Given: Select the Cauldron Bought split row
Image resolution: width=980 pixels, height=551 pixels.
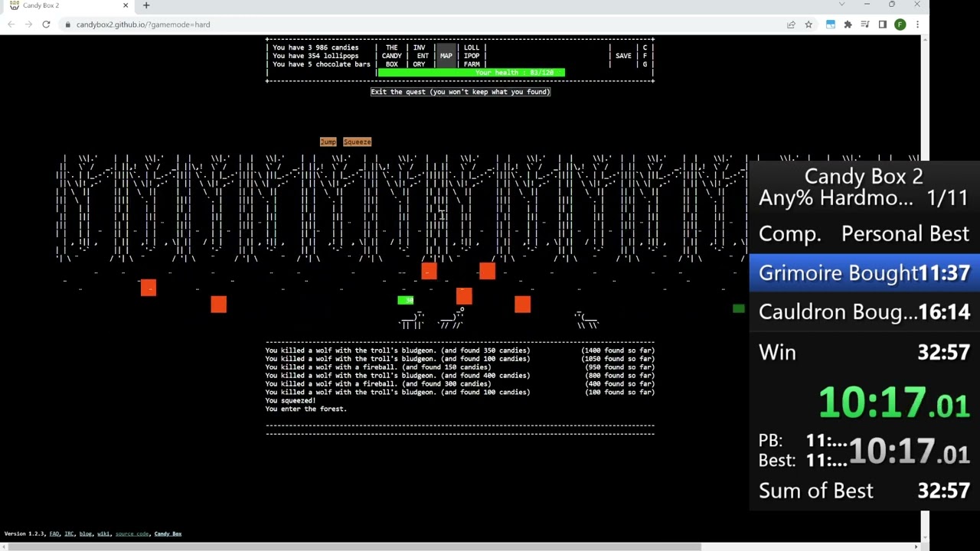Looking at the screenshot, I should click(x=864, y=312).
